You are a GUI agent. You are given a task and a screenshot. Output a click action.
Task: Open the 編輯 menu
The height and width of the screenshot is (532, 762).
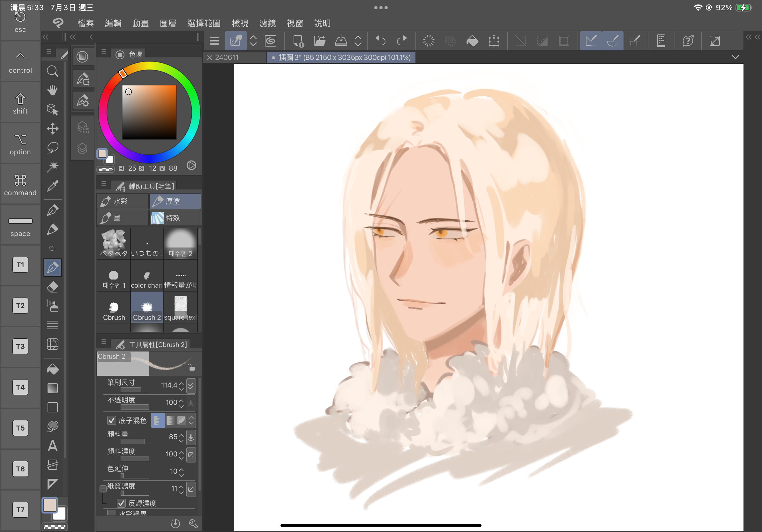pos(113,23)
